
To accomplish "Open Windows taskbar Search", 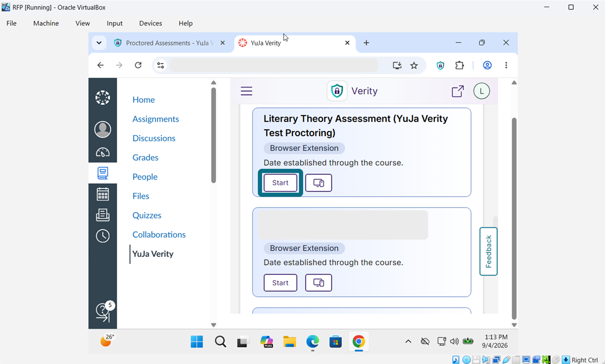I will [x=220, y=342].
